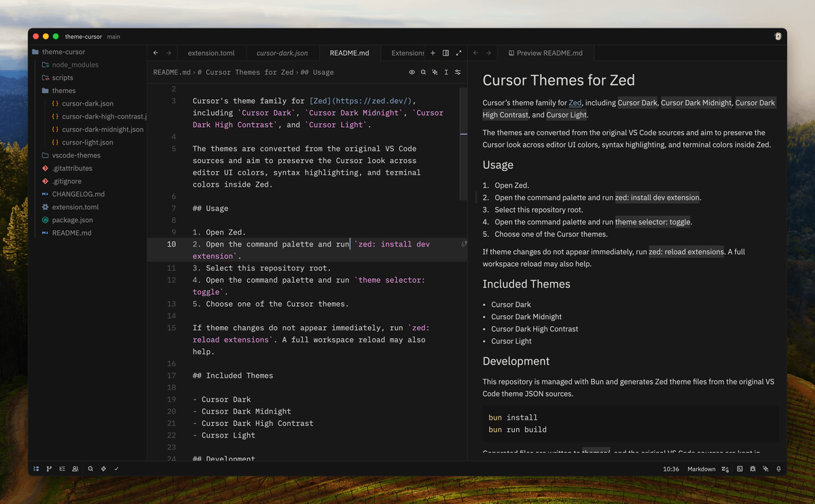Toggle markdown preview eye icon
Screen dimensions: 815x504
pos(412,72)
